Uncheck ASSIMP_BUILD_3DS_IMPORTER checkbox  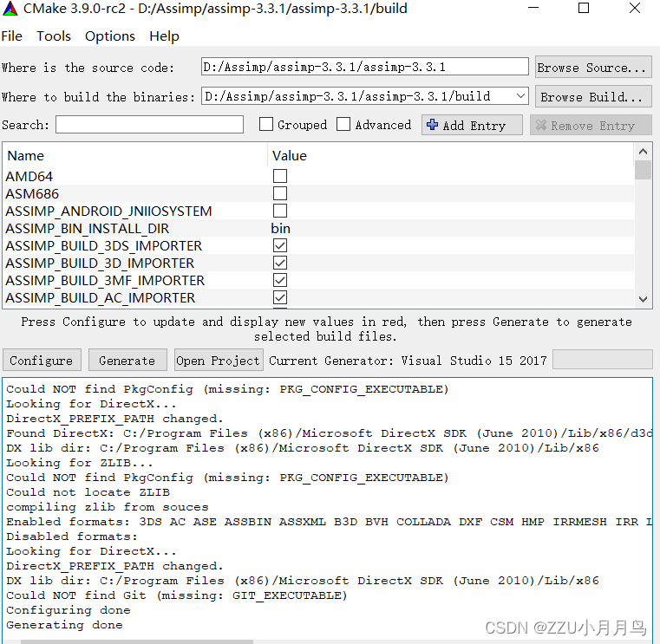(280, 245)
